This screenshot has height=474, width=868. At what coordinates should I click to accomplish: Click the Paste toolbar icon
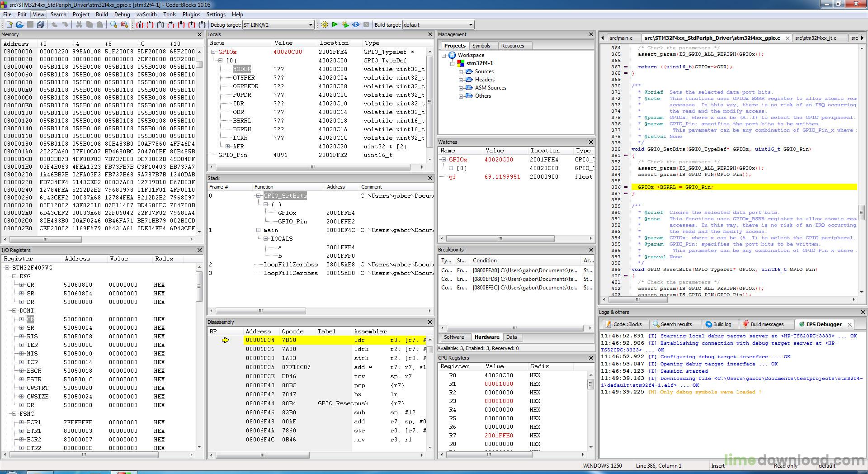pos(99,25)
